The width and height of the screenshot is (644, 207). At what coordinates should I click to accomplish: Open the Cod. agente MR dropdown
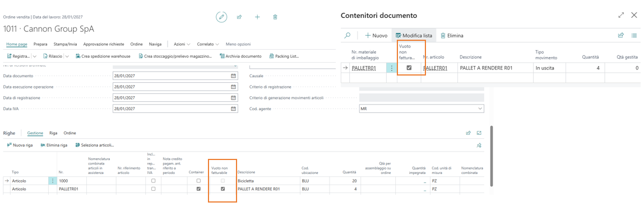(x=480, y=109)
